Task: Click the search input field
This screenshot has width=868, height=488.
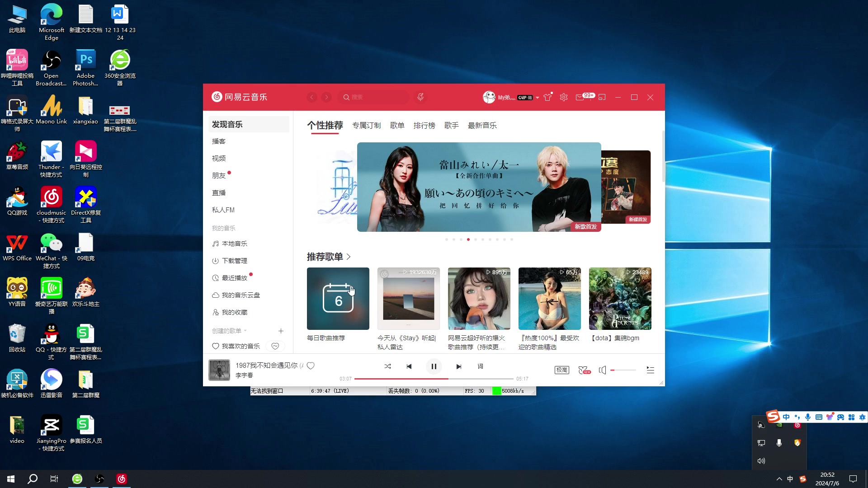Action: tap(374, 97)
